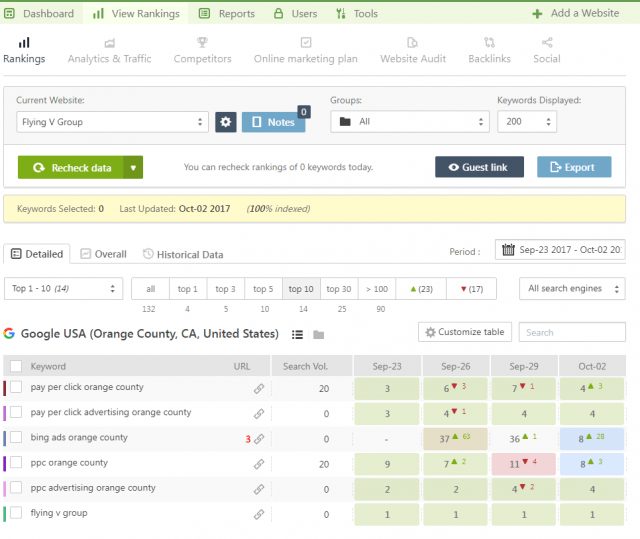Select the Rankings bar-chart icon tab

tap(24, 42)
